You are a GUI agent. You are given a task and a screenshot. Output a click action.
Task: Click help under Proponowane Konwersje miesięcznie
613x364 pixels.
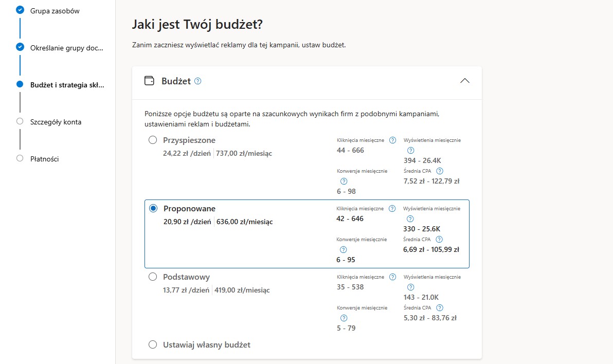(x=343, y=249)
